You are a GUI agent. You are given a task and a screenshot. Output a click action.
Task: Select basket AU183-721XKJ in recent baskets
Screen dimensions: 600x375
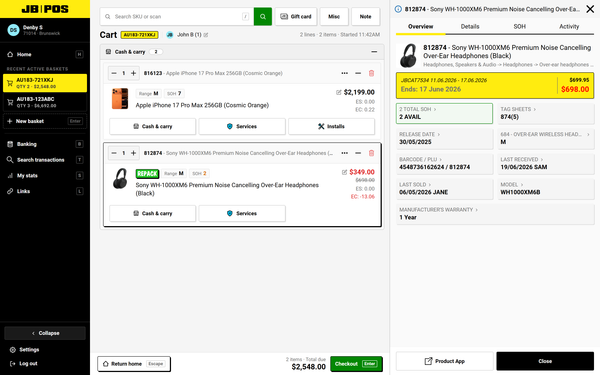click(45, 83)
